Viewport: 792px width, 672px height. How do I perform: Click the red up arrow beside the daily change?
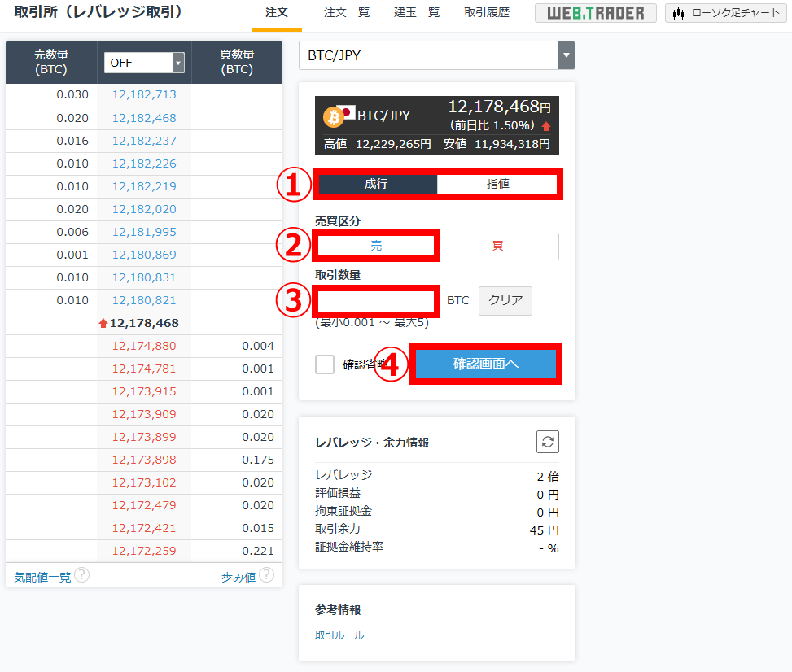[x=546, y=127]
